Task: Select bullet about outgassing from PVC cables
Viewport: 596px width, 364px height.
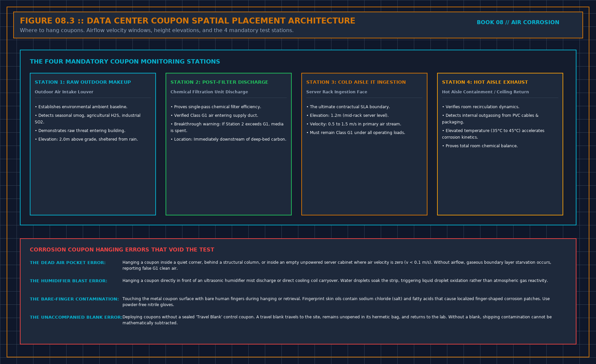Action: [x=490, y=119]
